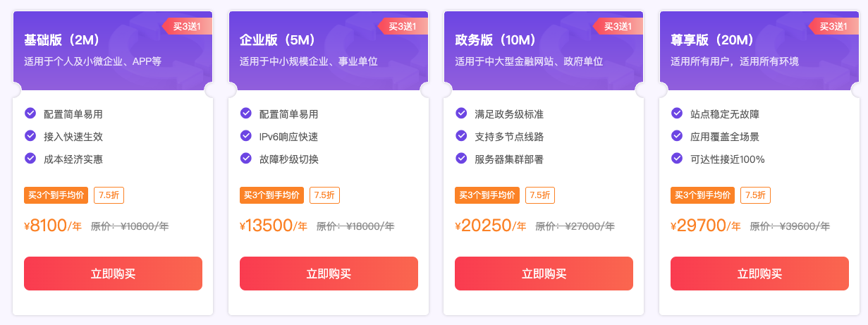Click checkmark icon next to IPv6响应快速
This screenshot has width=868, height=325.
click(x=246, y=135)
